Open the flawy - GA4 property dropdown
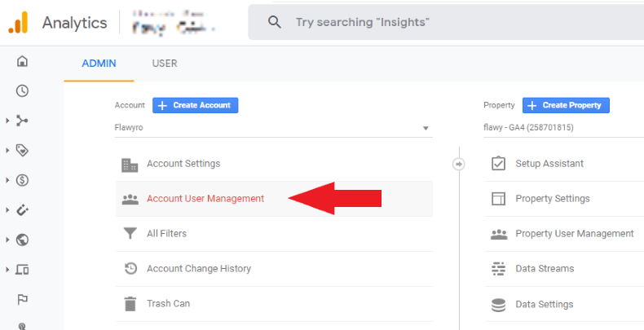The image size is (644, 330). 562,128
